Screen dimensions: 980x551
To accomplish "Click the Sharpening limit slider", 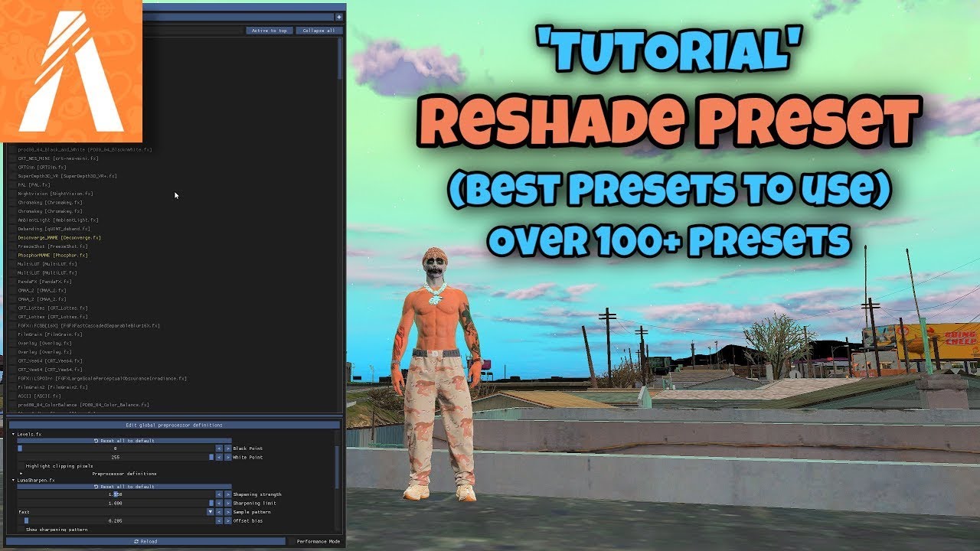I will pyautogui.click(x=116, y=503).
